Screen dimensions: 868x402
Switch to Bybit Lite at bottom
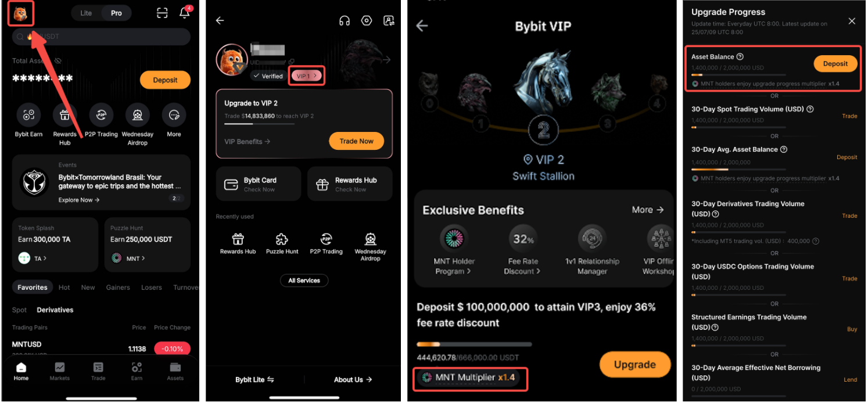pyautogui.click(x=254, y=379)
